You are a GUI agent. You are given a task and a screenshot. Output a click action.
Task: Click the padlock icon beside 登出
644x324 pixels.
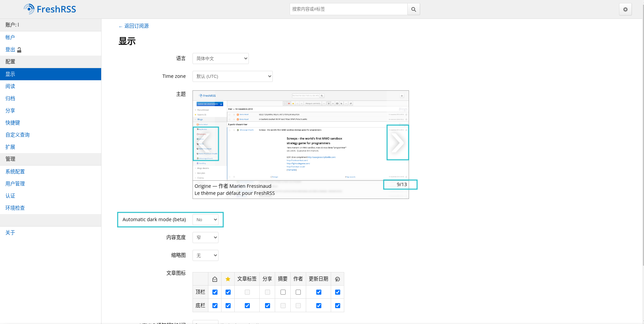coord(19,50)
